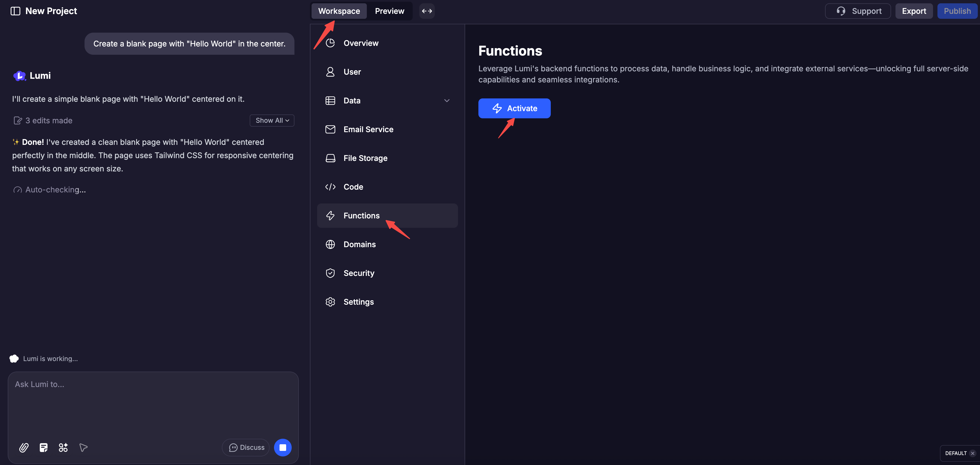
Task: Click the Export button
Action: (914, 11)
